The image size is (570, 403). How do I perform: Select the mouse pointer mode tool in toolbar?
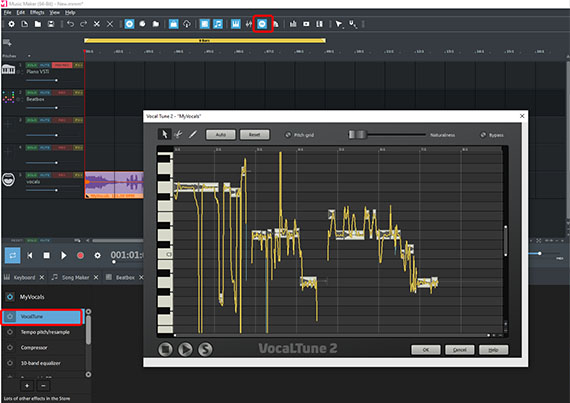point(339,24)
